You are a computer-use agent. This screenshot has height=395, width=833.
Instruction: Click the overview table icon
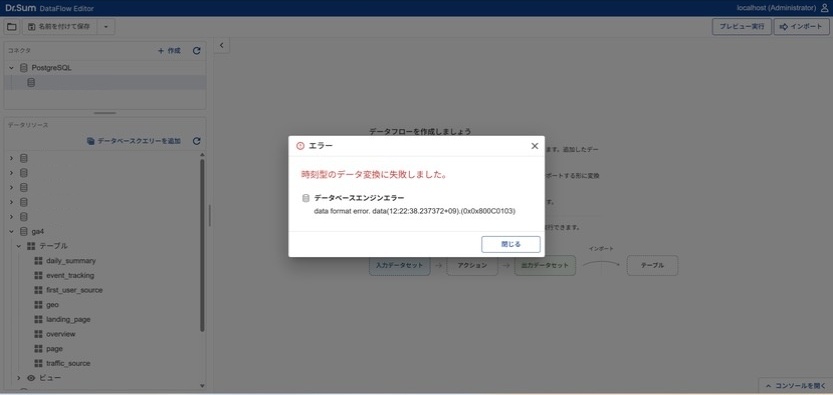[x=38, y=334]
